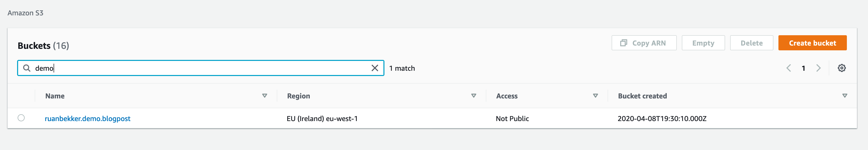Click the Copy ARN button

(x=644, y=43)
